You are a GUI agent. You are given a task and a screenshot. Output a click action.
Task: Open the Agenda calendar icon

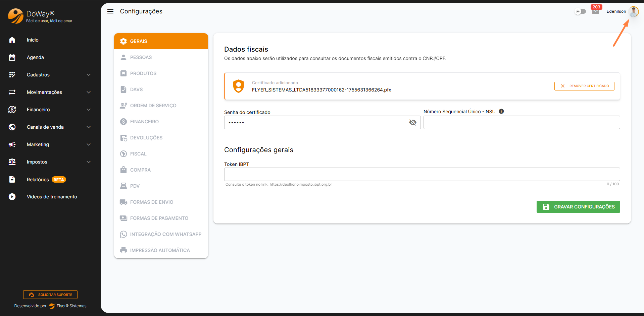coord(12,57)
